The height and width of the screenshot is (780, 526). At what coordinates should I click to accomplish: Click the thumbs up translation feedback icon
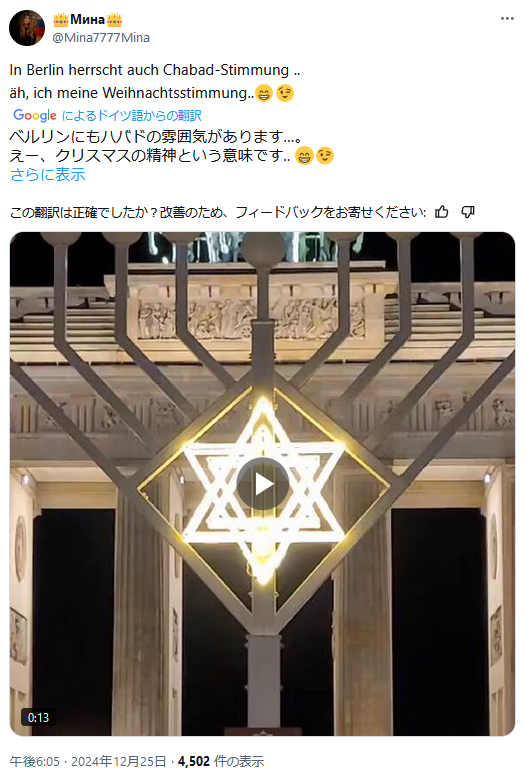441,212
